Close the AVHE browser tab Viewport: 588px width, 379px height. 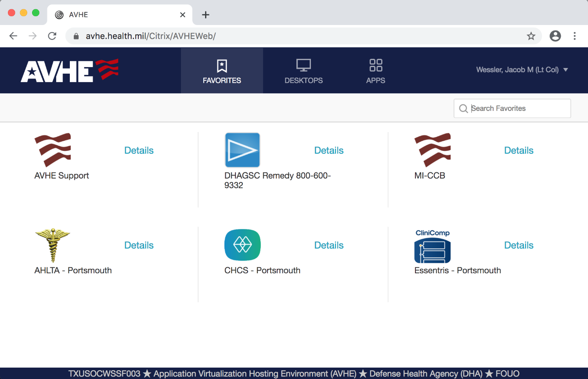point(183,15)
